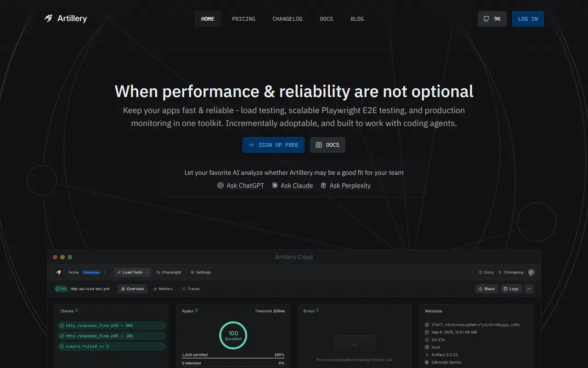Expand the Load Tests dropdown

pos(132,272)
